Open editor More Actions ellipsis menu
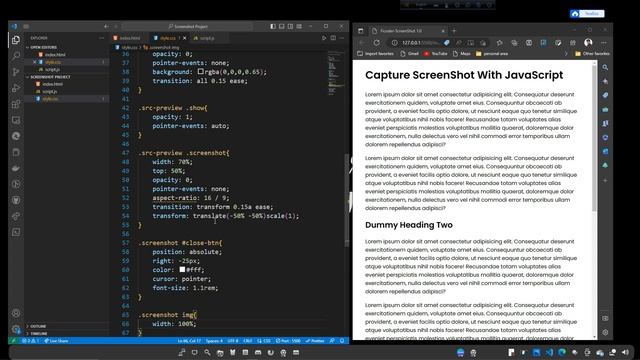This screenshot has height=360, width=640. tap(342, 38)
